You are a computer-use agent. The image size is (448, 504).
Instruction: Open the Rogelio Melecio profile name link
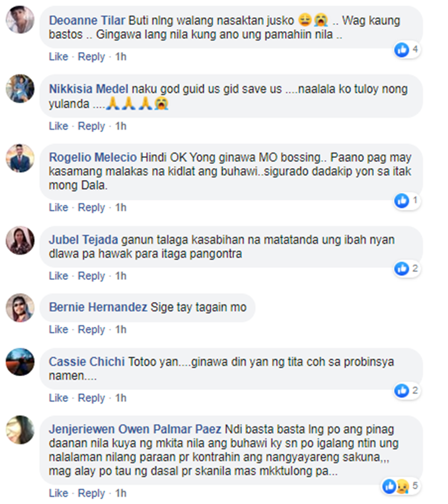coord(93,157)
